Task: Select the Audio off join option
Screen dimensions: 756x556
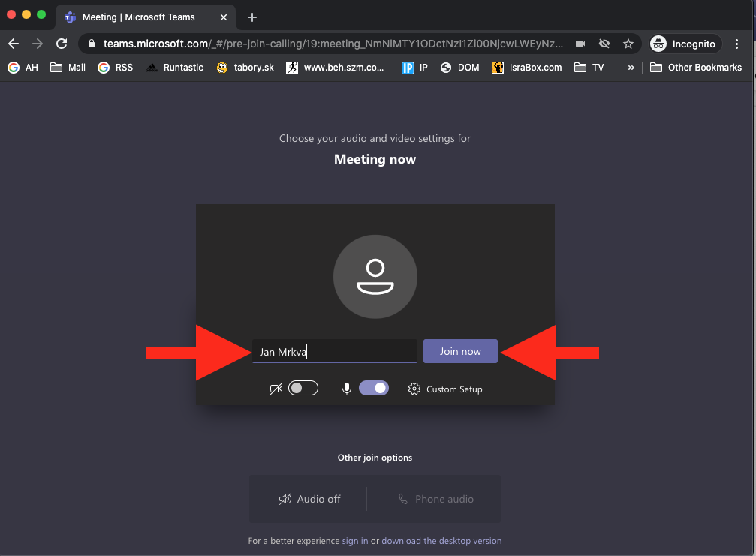Action: (x=309, y=499)
